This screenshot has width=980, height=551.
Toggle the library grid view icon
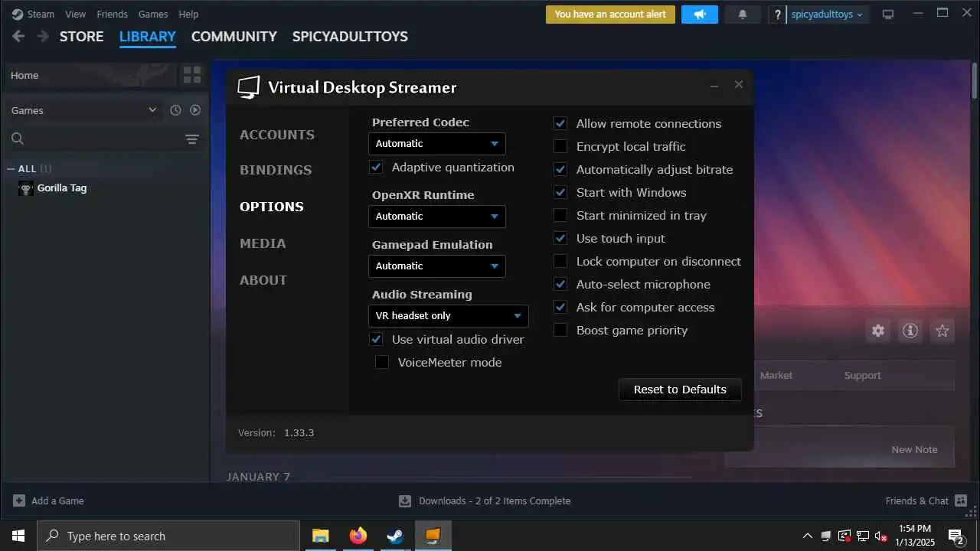(192, 75)
